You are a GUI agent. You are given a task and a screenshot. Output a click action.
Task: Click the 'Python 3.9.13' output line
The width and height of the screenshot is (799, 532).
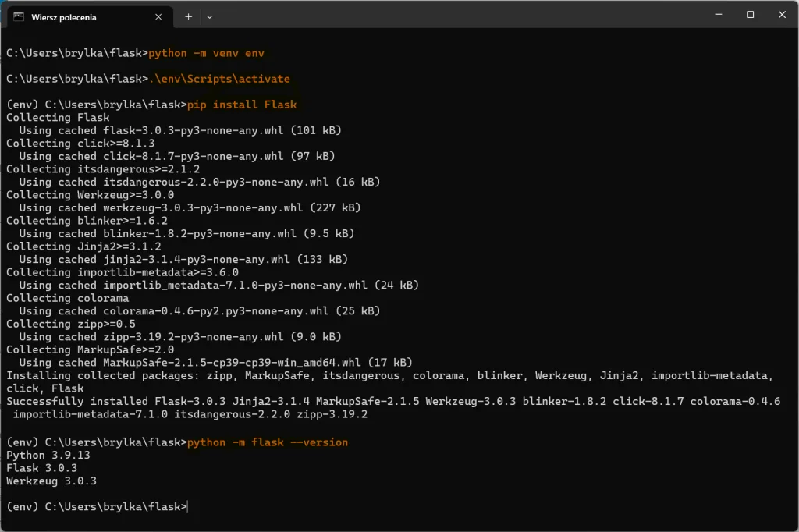48,455
